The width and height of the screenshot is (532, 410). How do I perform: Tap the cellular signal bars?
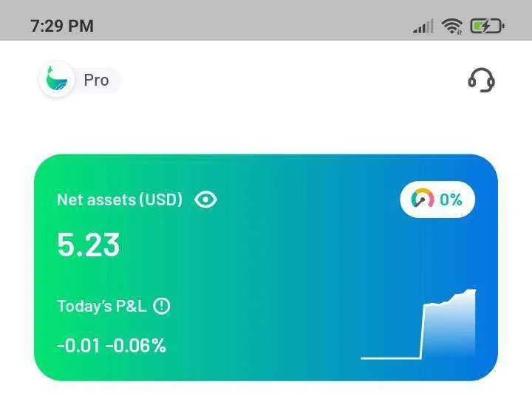[423, 27]
